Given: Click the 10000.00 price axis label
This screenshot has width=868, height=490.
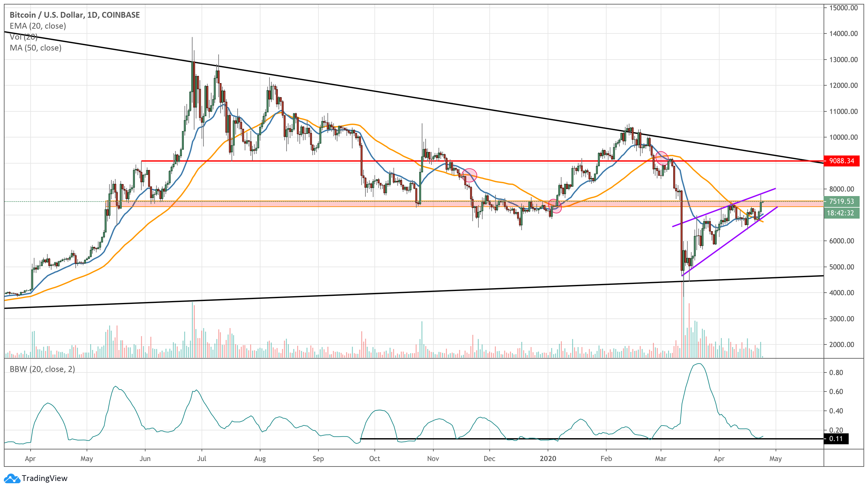Looking at the screenshot, I should (844, 137).
